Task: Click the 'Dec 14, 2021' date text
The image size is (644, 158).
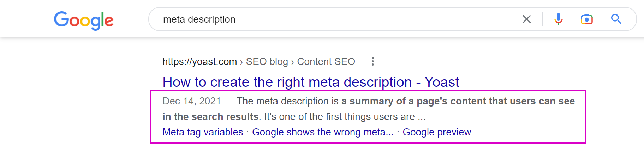Action: point(192,101)
